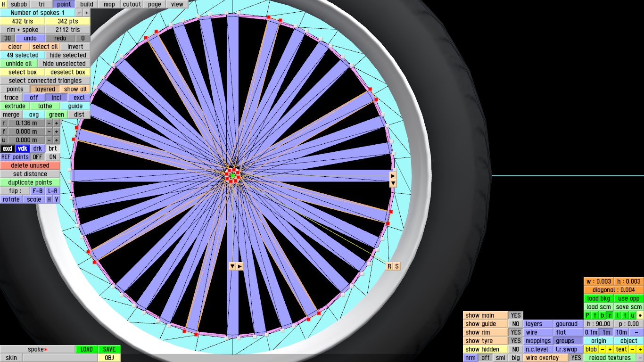Click duplicate points
Screen dimensions: 644x362
30,182
